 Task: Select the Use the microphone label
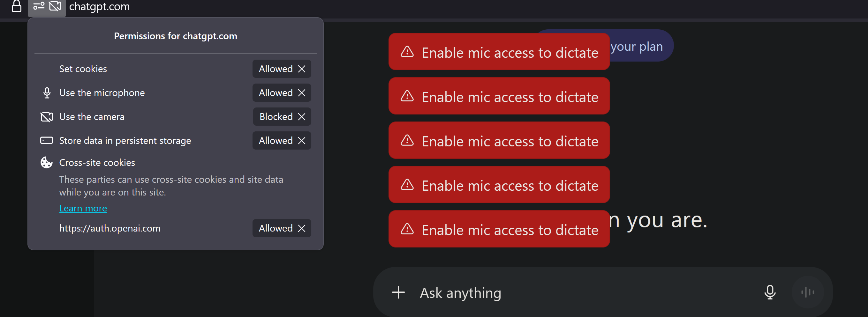(x=102, y=92)
